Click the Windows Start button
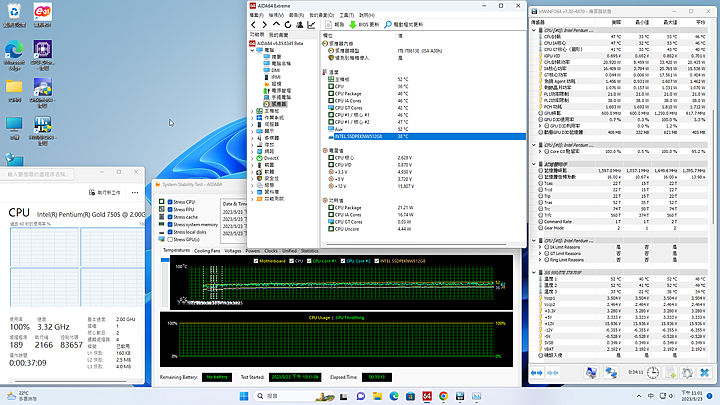This screenshot has width=720, height=405. (x=244, y=396)
